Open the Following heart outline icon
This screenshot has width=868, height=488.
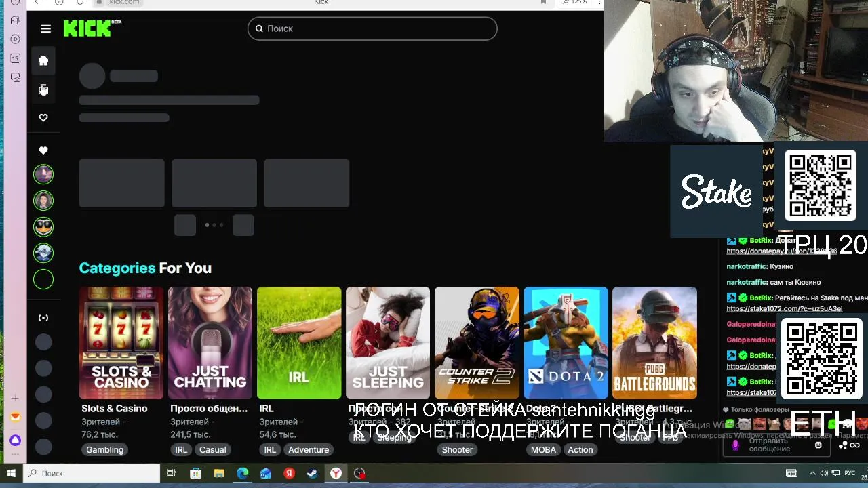tap(43, 117)
